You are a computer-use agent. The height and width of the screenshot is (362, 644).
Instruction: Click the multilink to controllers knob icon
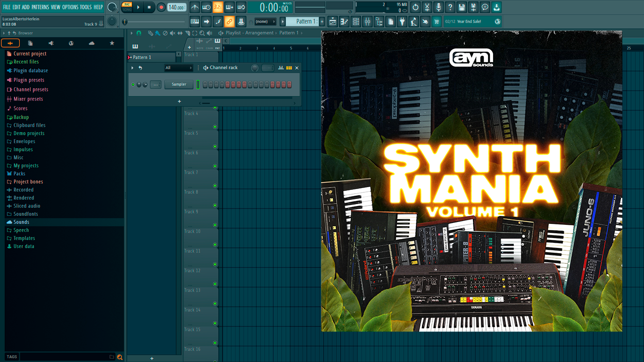pos(241,21)
